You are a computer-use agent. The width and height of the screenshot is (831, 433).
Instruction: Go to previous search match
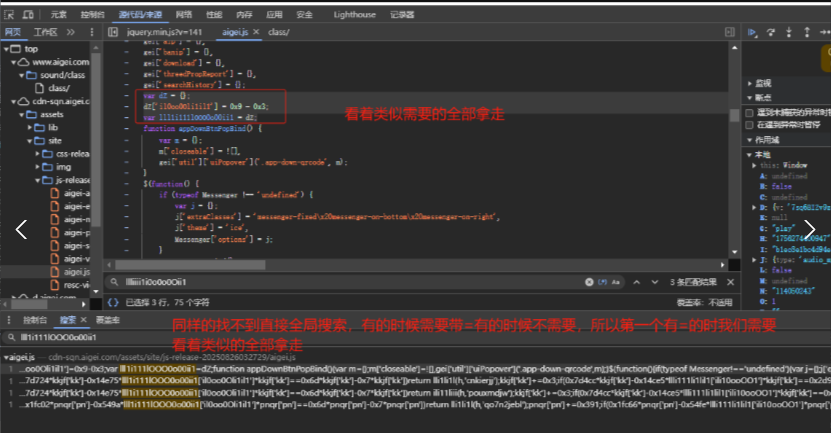636,282
